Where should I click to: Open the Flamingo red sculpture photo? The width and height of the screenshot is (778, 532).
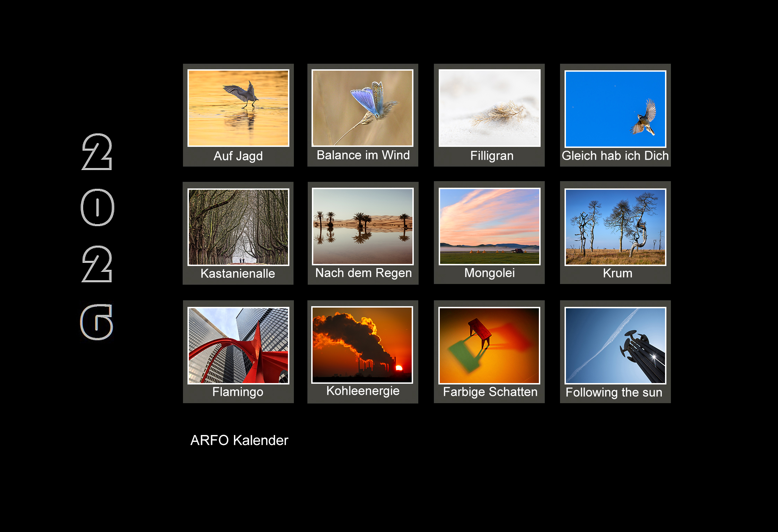click(238, 345)
